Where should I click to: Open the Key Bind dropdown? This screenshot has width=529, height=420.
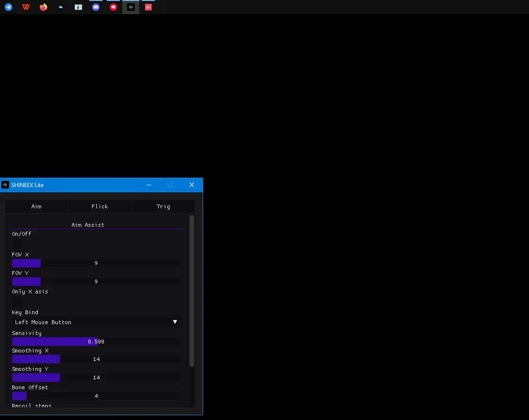click(x=96, y=322)
